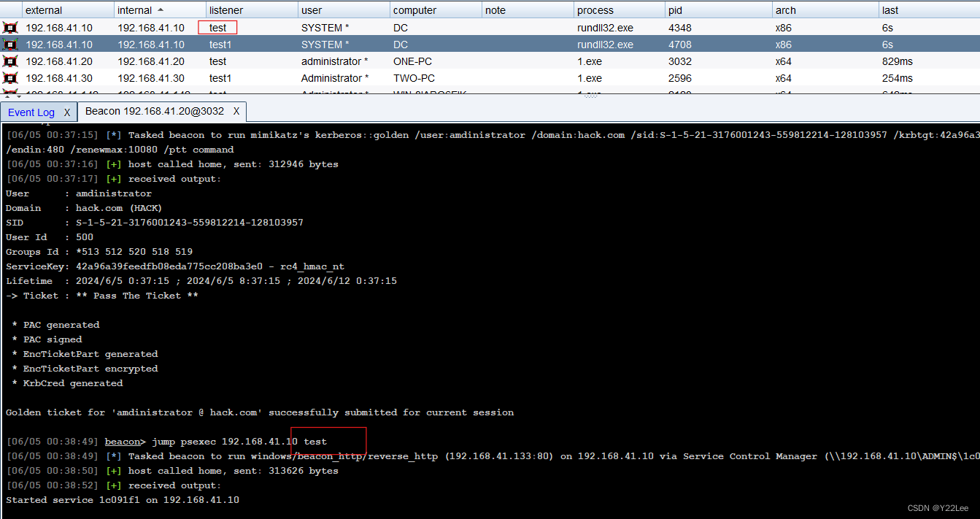The image size is (980, 519).
Task: Select the beacon icon of ONE-PC session
Action: (x=10, y=61)
